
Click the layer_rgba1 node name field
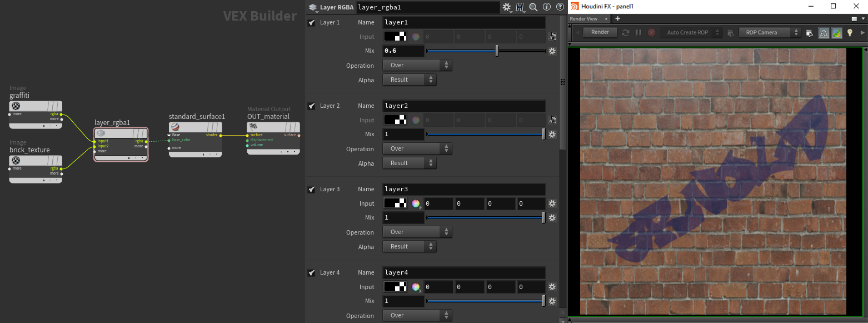coord(427,7)
